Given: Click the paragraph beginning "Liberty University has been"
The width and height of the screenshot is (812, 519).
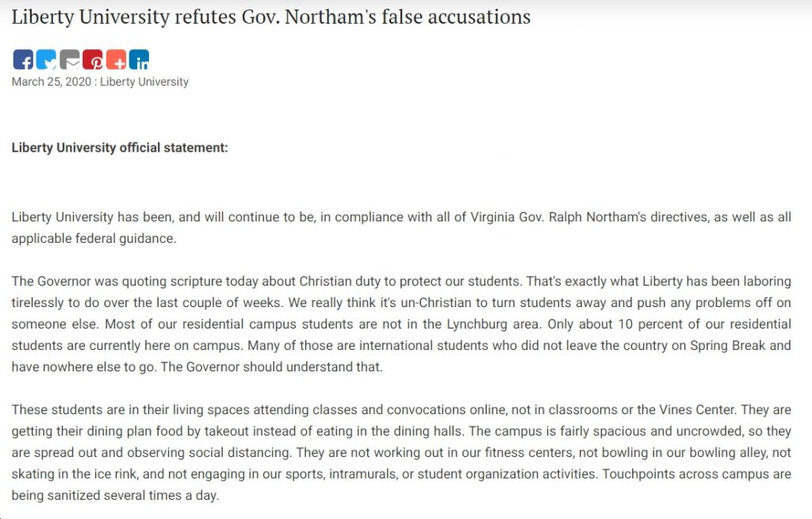Looking at the screenshot, I should 401,228.
